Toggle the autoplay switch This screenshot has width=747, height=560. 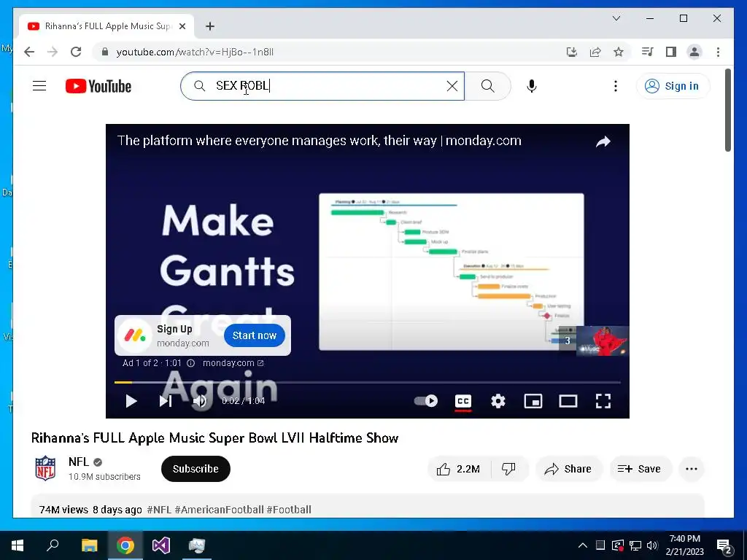click(426, 401)
